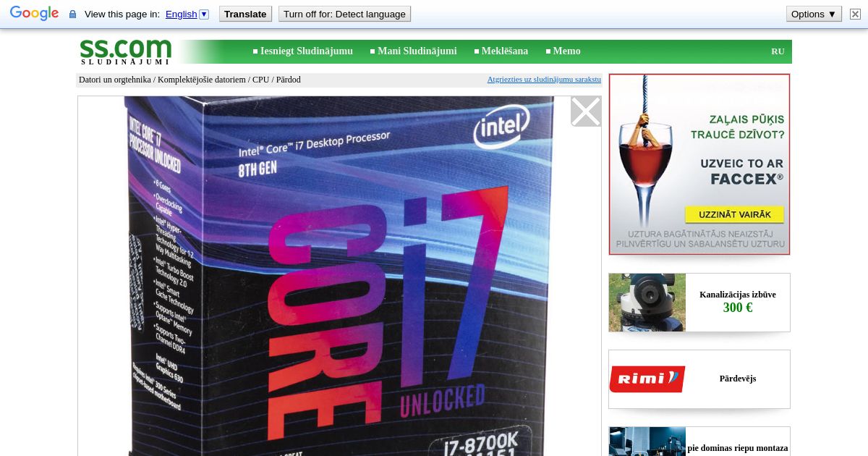Image resolution: width=868 pixels, height=456 pixels.
Task: Click the lock icon beside View this page
Action: (x=72, y=14)
